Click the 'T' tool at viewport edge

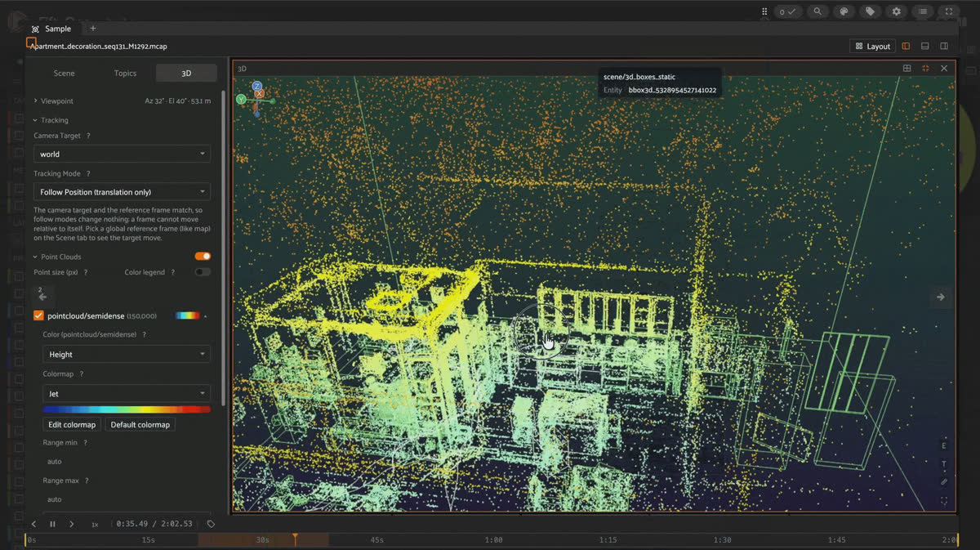pos(944,464)
